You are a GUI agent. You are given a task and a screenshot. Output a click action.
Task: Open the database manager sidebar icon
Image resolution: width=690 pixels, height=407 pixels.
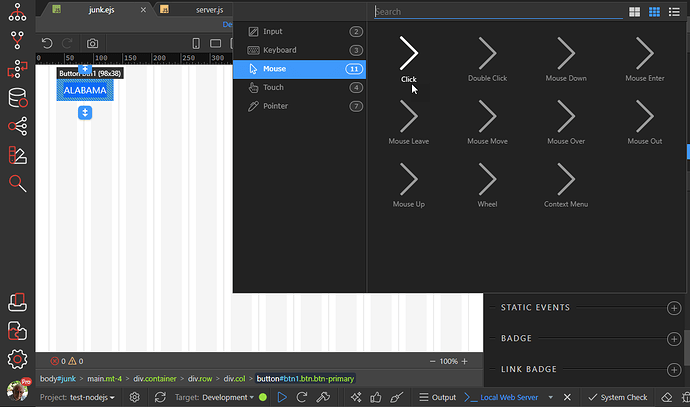[18, 98]
